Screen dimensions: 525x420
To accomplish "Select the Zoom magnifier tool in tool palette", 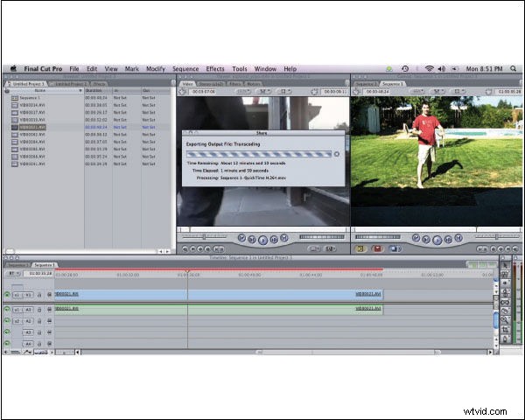I will tap(505, 320).
